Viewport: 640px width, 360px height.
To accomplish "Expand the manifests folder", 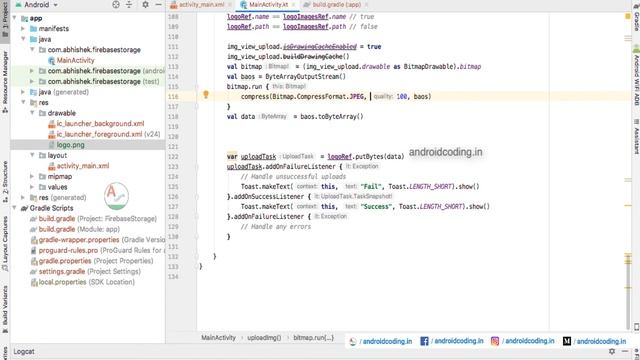I will click(x=23, y=29).
